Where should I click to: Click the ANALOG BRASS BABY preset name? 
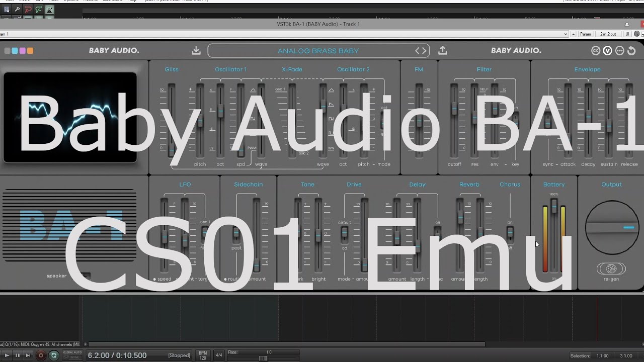[x=318, y=51]
